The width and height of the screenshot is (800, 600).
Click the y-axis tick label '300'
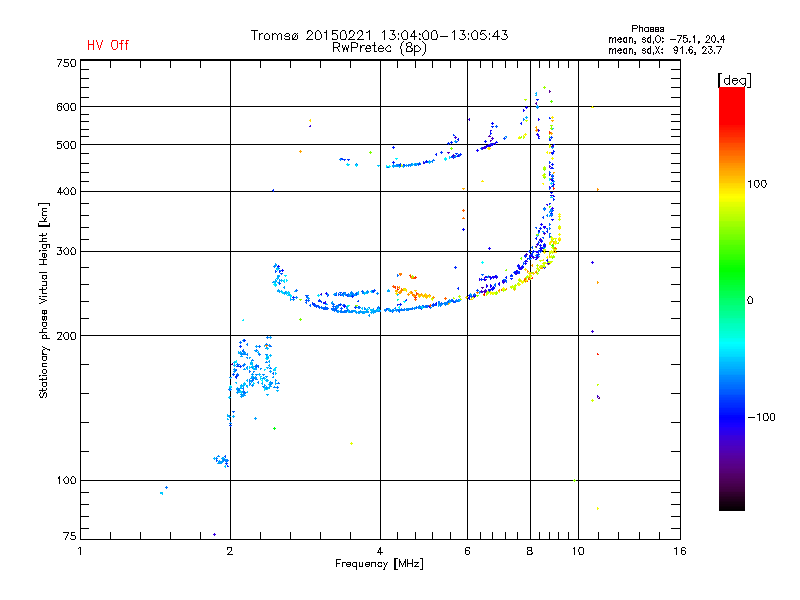tap(66, 251)
